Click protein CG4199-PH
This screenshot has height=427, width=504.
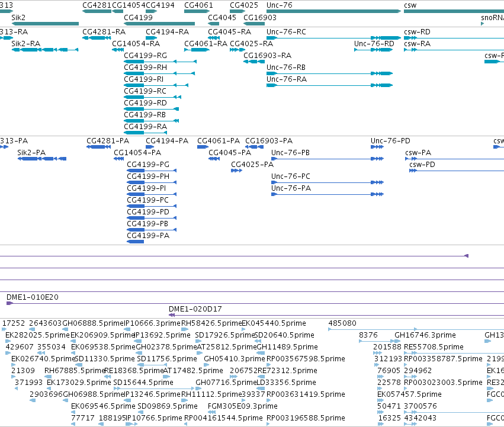[x=152, y=182]
